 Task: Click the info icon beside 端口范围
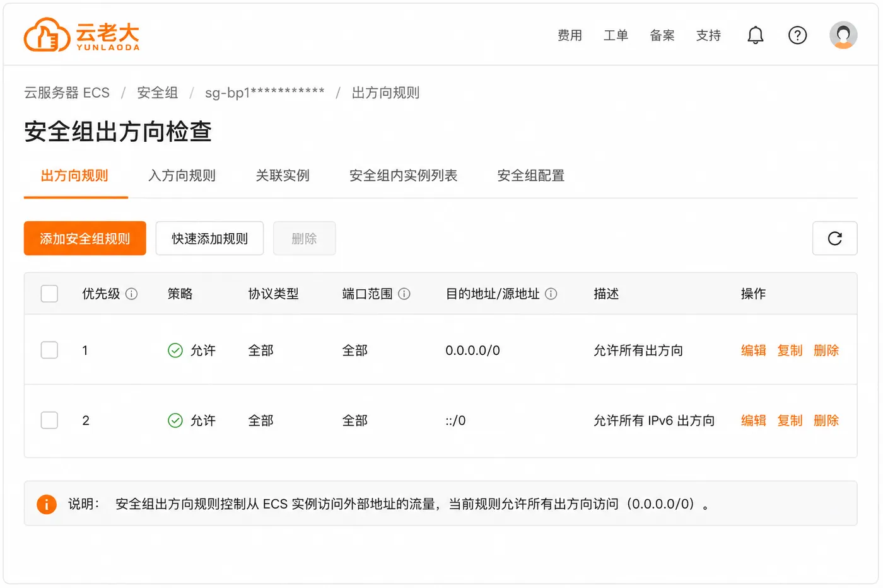point(404,294)
